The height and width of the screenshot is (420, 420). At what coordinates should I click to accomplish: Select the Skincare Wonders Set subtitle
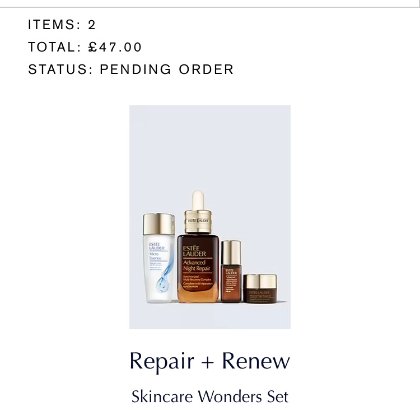[210, 397]
